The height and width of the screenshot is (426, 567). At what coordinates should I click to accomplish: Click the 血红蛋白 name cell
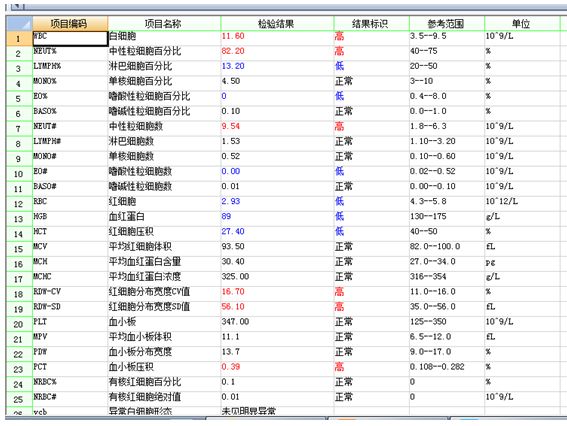(x=164, y=219)
